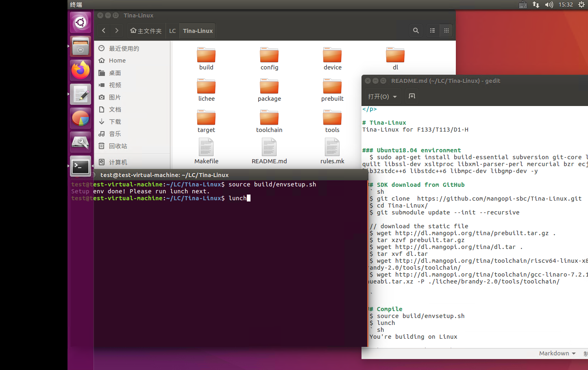The height and width of the screenshot is (370, 588).
Task: Go forward in Files navigation
Action: point(117,30)
